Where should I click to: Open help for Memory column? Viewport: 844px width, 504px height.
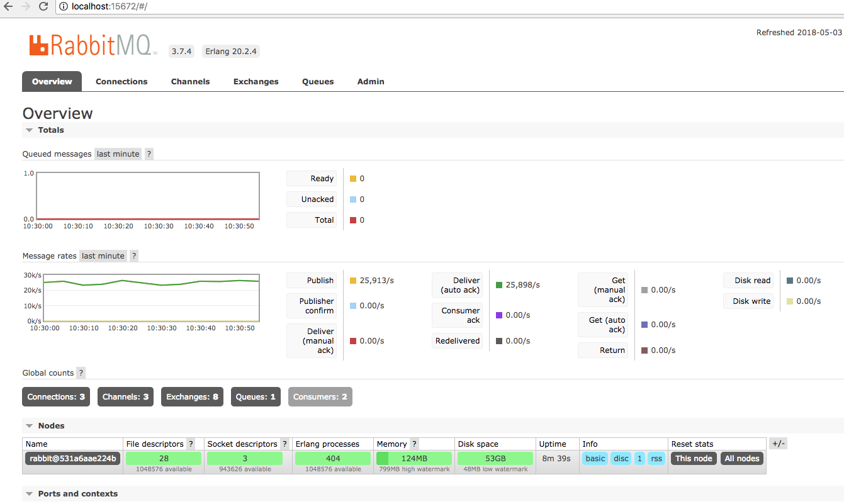pos(414,444)
